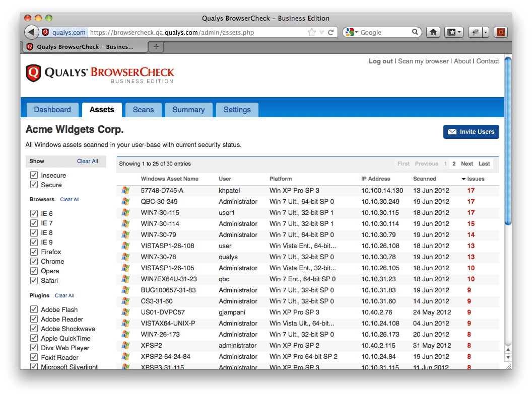Image resolution: width=532 pixels, height=397 pixels.
Task: Click the Windows icon for VISTASP1-26-108
Action: pos(125,246)
